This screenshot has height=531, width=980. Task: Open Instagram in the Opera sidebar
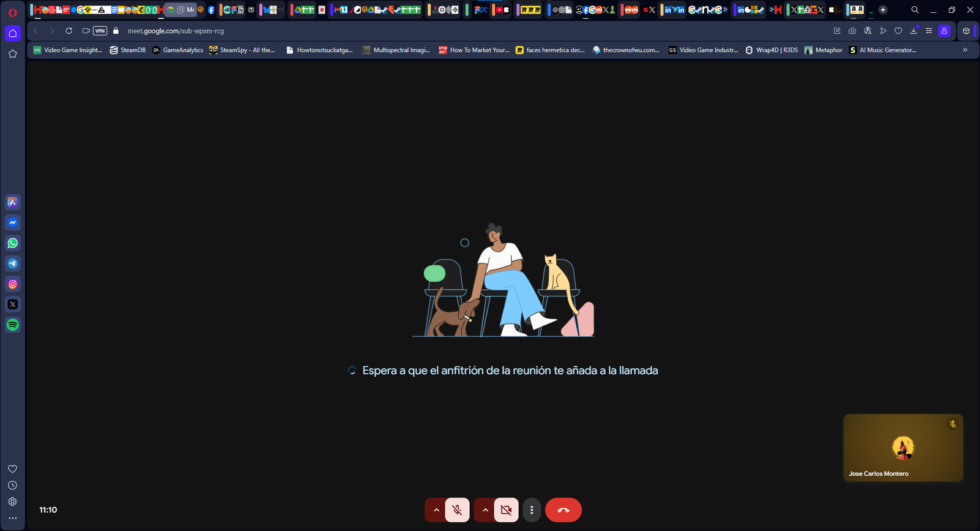pyautogui.click(x=13, y=284)
